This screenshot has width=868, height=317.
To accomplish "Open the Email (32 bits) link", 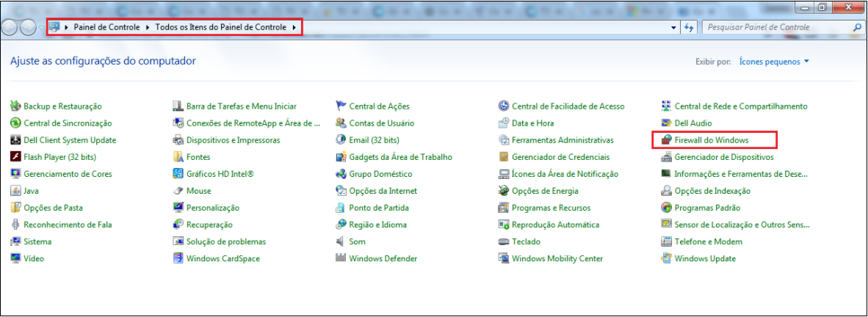I will coord(375,140).
